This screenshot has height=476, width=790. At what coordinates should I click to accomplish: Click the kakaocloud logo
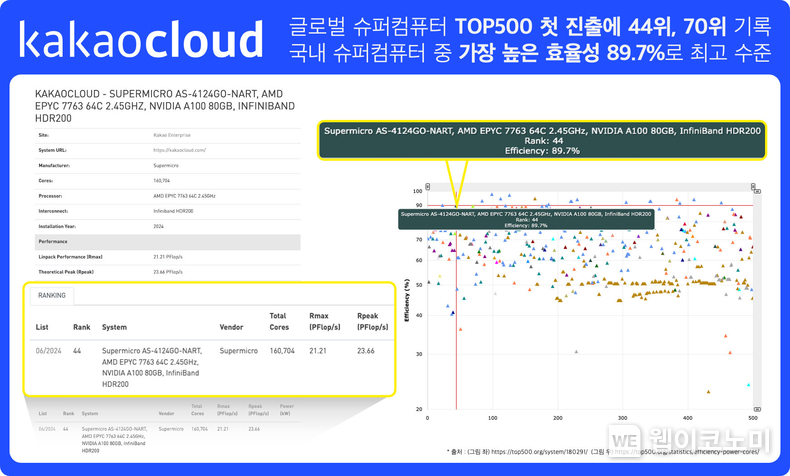[x=141, y=39]
